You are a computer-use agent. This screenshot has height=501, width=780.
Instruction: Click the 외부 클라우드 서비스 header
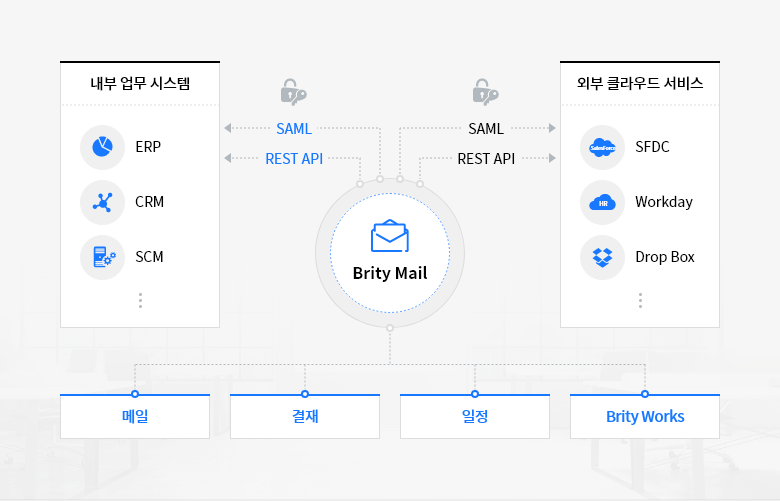click(640, 84)
